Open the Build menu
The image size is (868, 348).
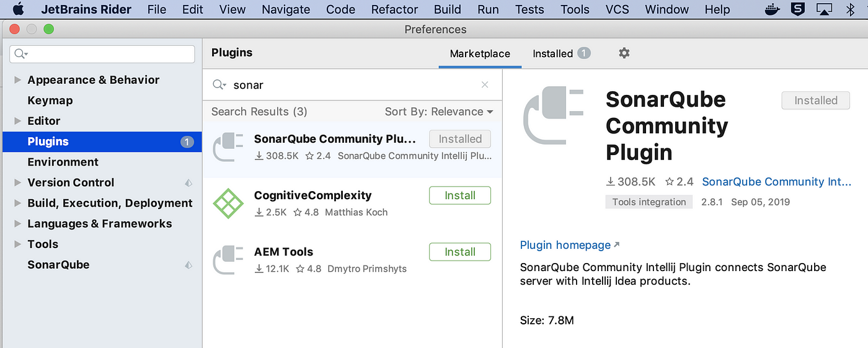tap(448, 9)
